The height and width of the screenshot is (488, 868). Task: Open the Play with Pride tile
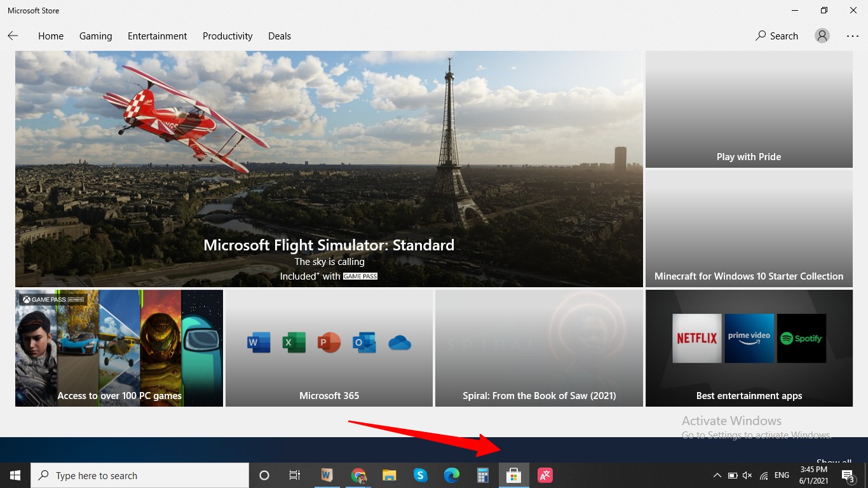pyautogui.click(x=749, y=109)
